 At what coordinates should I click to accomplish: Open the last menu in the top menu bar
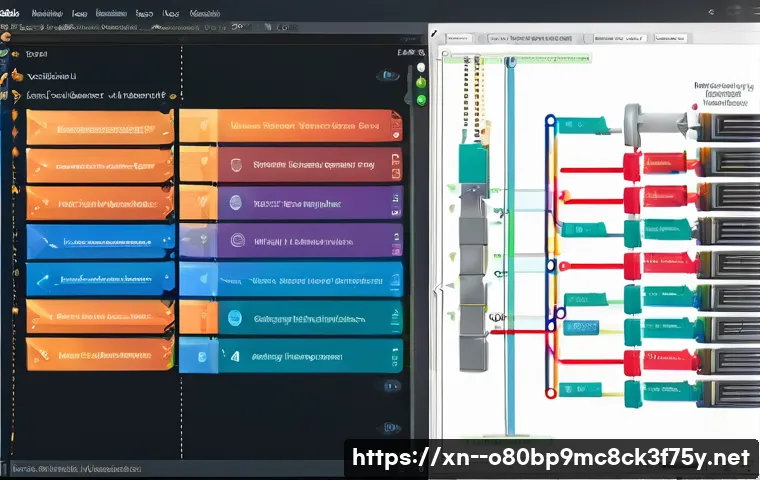click(205, 14)
